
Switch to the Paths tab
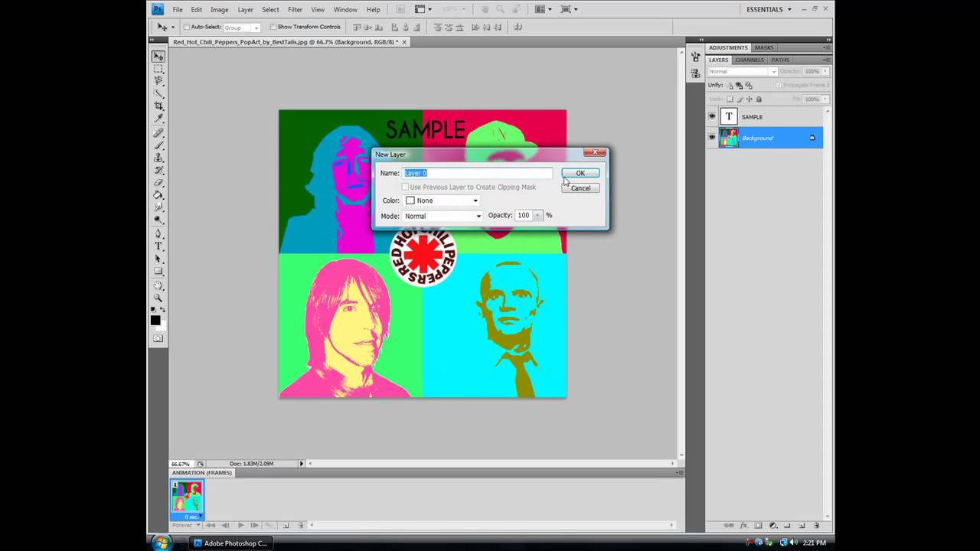click(x=780, y=60)
